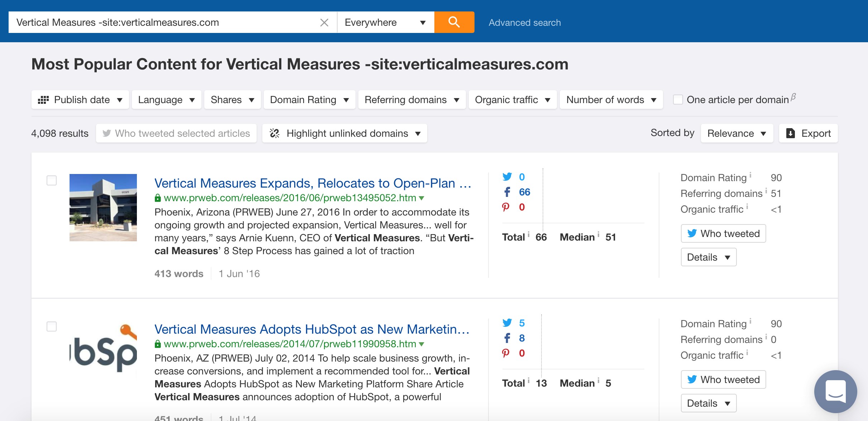The image size is (868, 421).
Task: Open Advanced search link
Action: [x=525, y=23]
